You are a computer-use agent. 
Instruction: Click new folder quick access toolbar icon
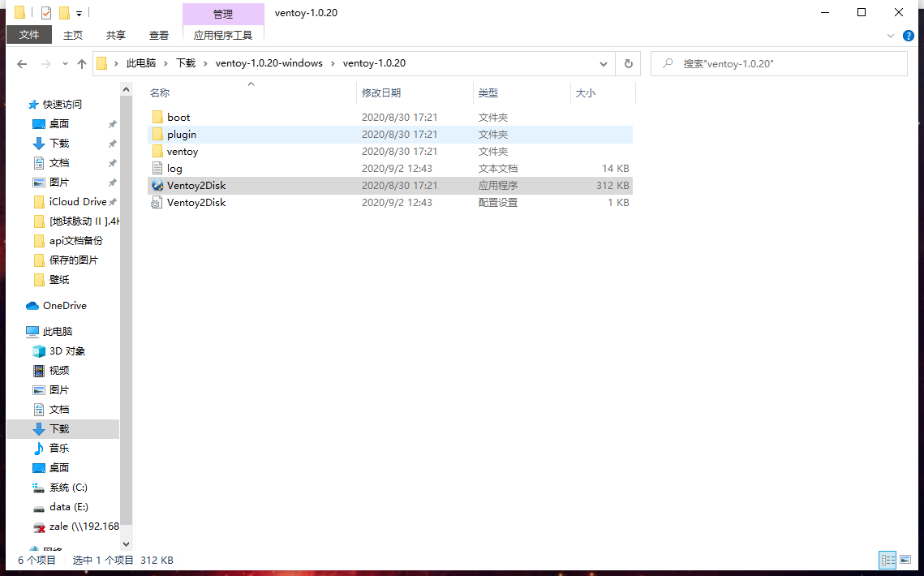64,12
